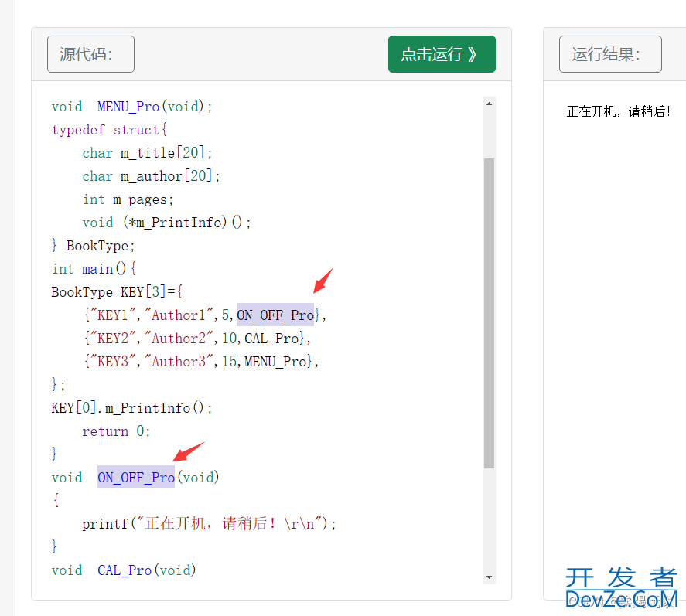The width and height of the screenshot is (686, 616).
Task: Click the code scrollbar up arrow
Action: (x=489, y=104)
